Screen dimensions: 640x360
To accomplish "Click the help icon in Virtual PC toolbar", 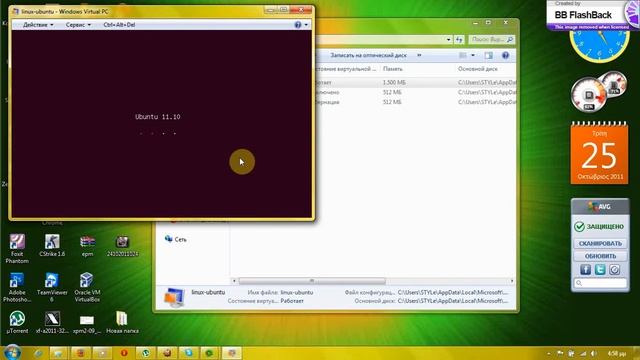I will 298,25.
